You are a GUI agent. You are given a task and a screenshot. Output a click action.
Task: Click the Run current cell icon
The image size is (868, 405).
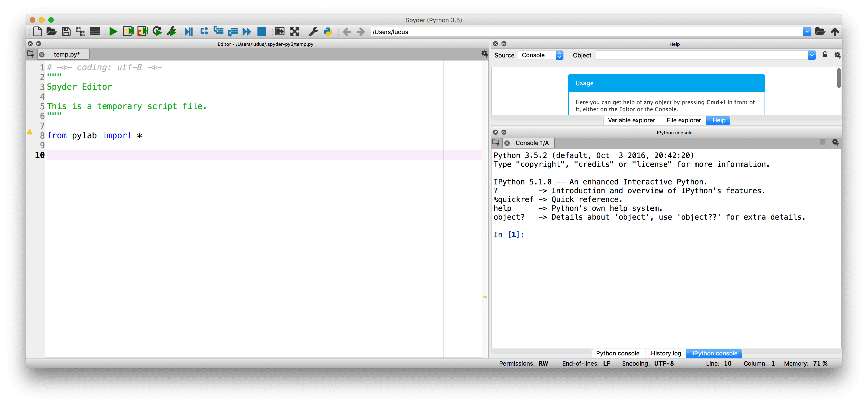(x=128, y=32)
